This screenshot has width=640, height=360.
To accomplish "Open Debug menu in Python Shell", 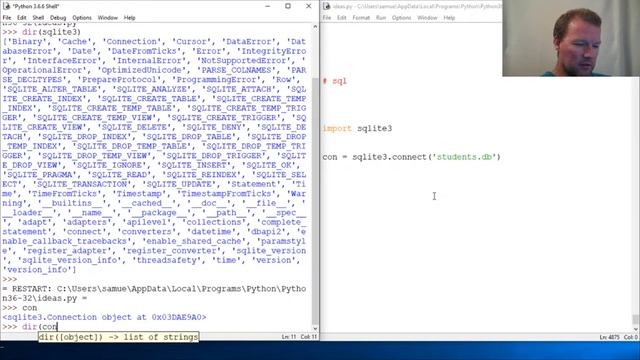I will pos(58,18).
